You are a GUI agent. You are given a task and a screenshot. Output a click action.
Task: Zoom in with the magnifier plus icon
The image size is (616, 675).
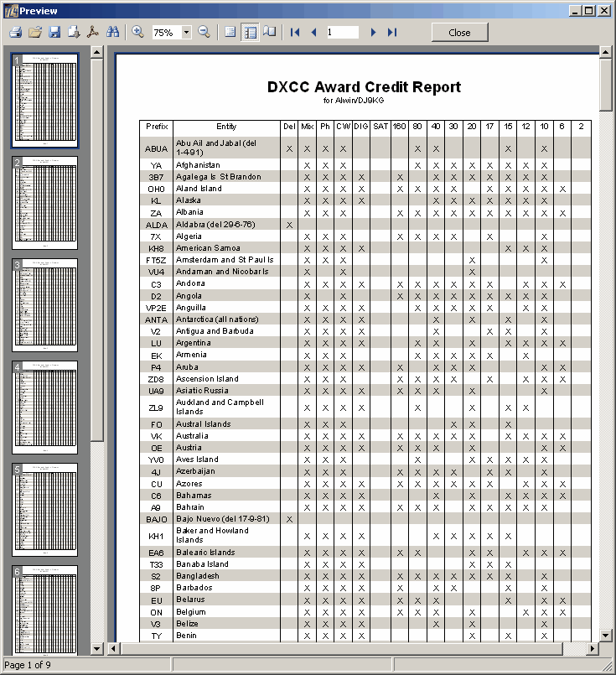pos(137,33)
